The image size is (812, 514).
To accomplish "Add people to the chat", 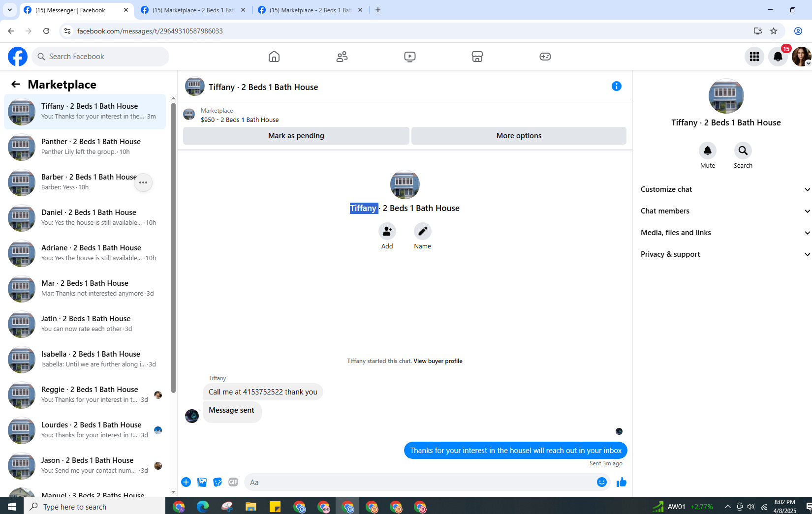I will (387, 231).
